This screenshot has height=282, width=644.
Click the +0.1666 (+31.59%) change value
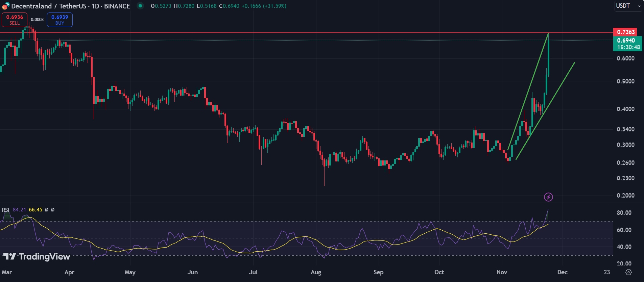click(264, 6)
